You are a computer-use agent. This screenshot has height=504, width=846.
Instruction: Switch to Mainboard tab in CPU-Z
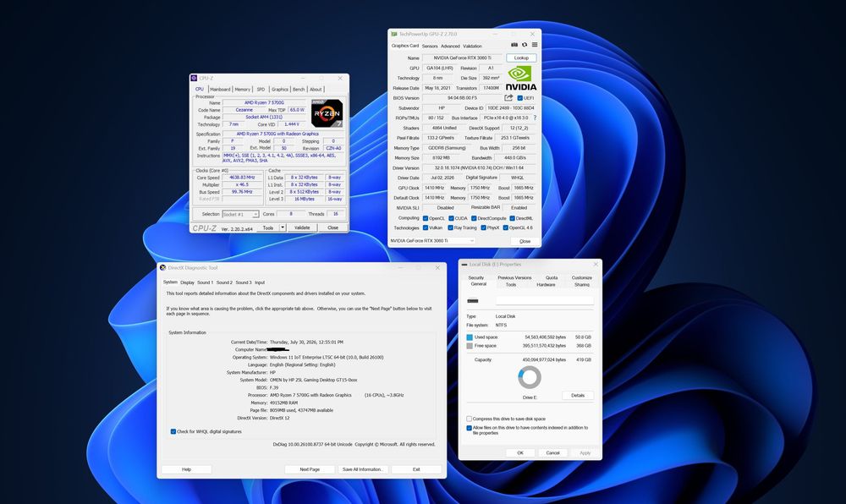pos(220,89)
